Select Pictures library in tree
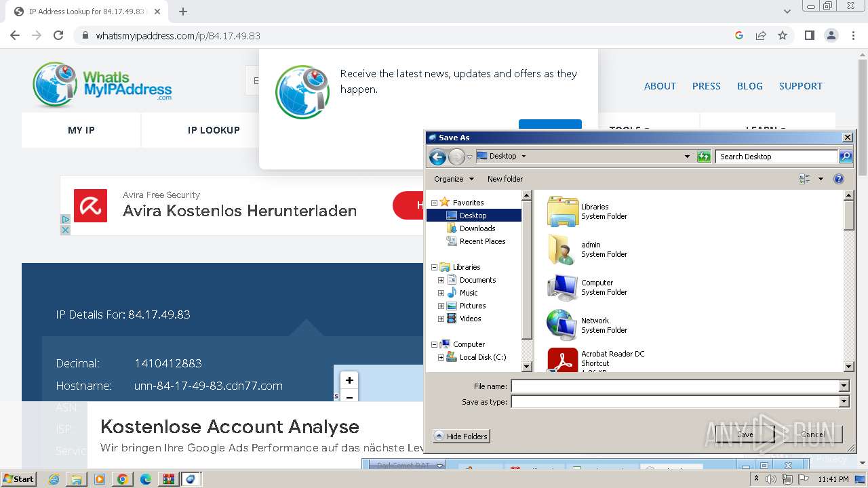The height and width of the screenshot is (488, 868). pos(473,306)
